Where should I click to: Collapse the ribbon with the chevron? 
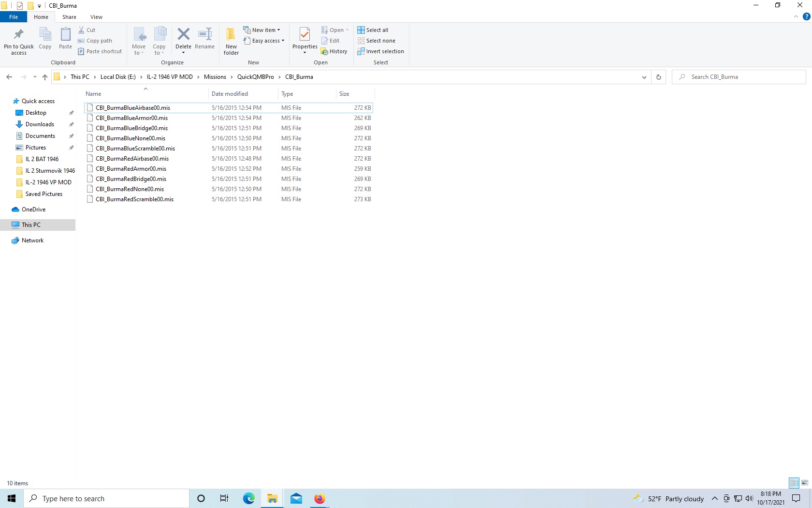coord(796,17)
